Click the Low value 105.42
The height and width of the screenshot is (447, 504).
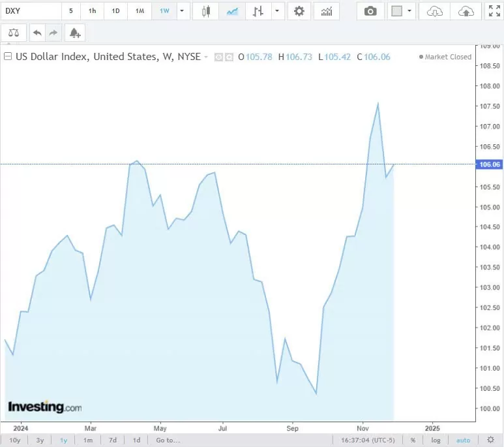(x=337, y=57)
